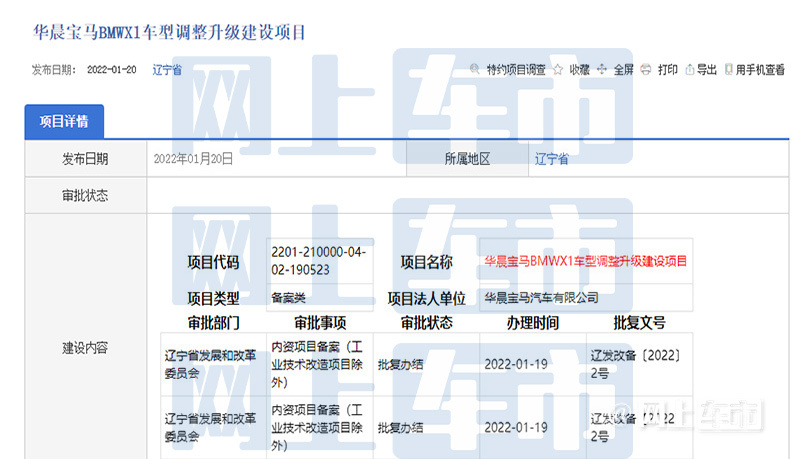Image resolution: width=800 pixels, height=459 pixels.
Task: Open 特约项目调查 link
Action: pyautogui.click(x=516, y=70)
